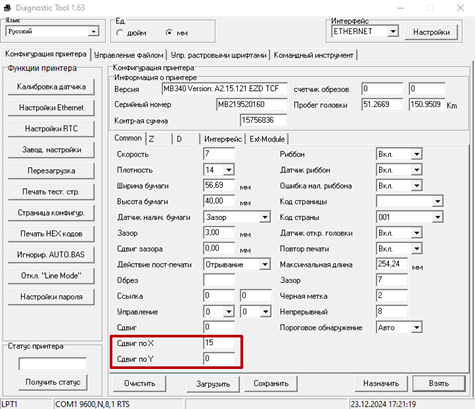Open Упр. растровыми шрифтами tab
This screenshot has height=409, width=475.
coord(218,55)
